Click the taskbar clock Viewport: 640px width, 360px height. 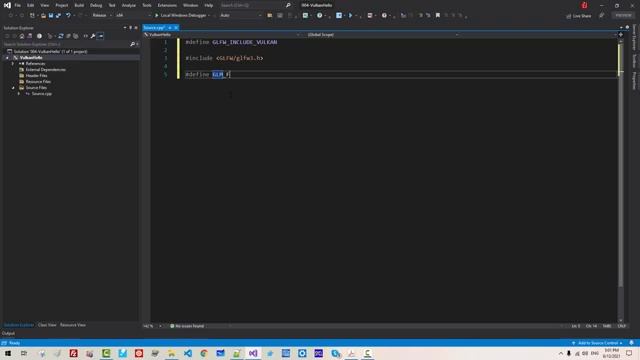[x=611, y=353]
